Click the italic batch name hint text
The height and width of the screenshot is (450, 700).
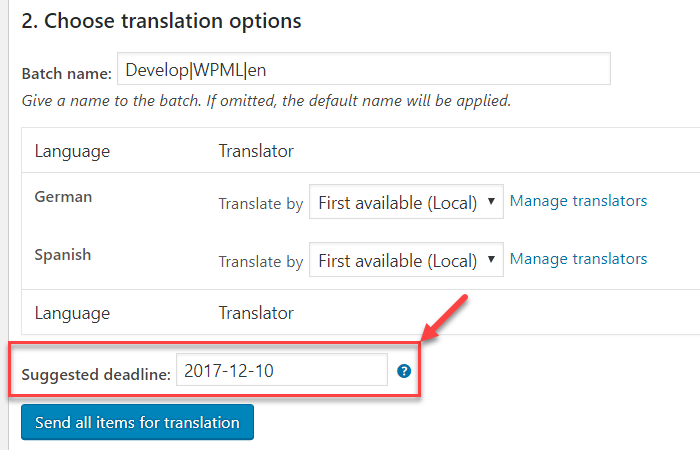tap(266, 101)
